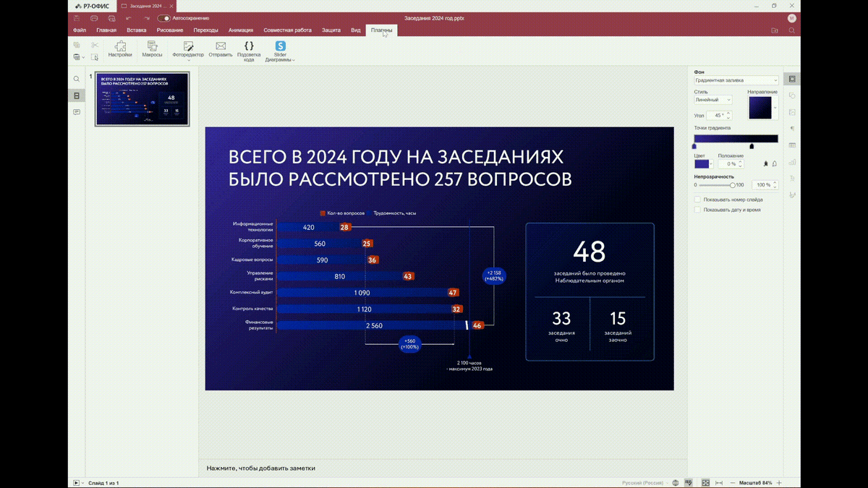
Task: Click the Save icon in the title bar
Action: click(x=77, y=18)
